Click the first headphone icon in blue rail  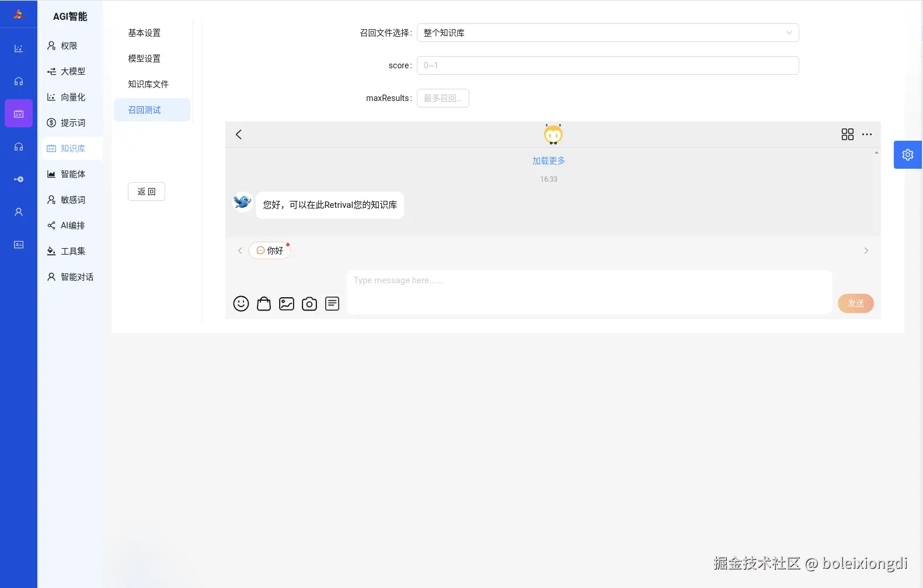[x=19, y=81]
